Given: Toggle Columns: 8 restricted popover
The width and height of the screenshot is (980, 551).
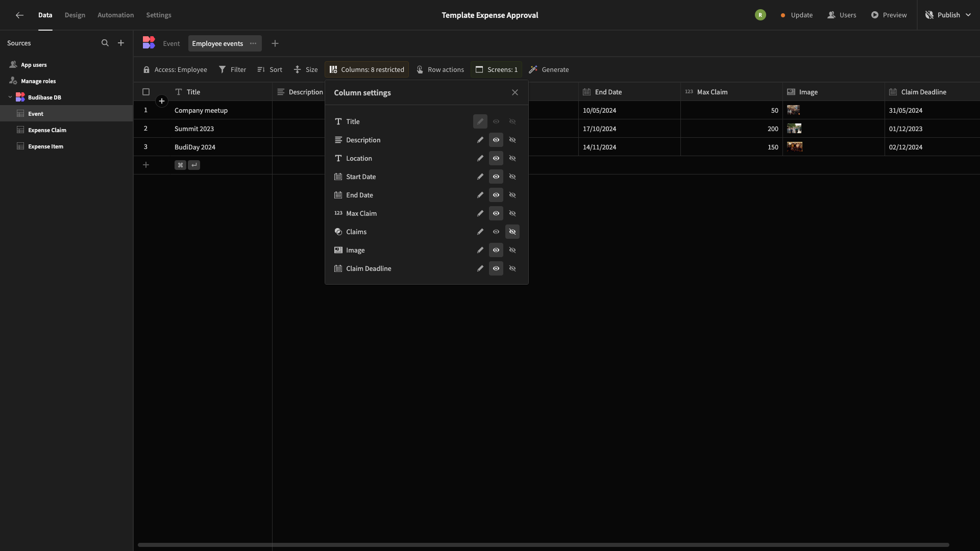Looking at the screenshot, I should pos(367,69).
